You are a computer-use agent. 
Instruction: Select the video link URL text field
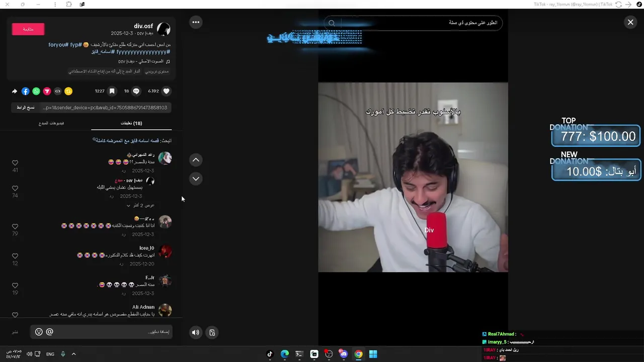tap(105, 108)
